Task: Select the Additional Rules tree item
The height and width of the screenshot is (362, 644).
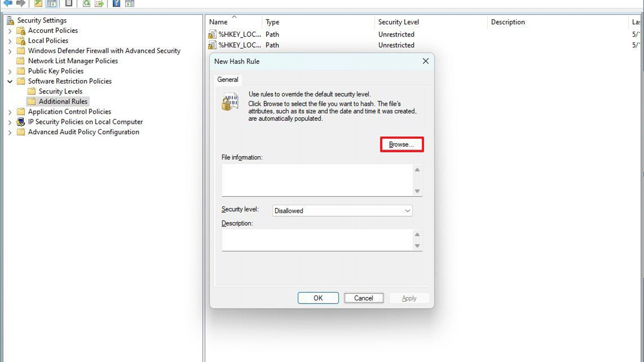Action: pos(63,101)
